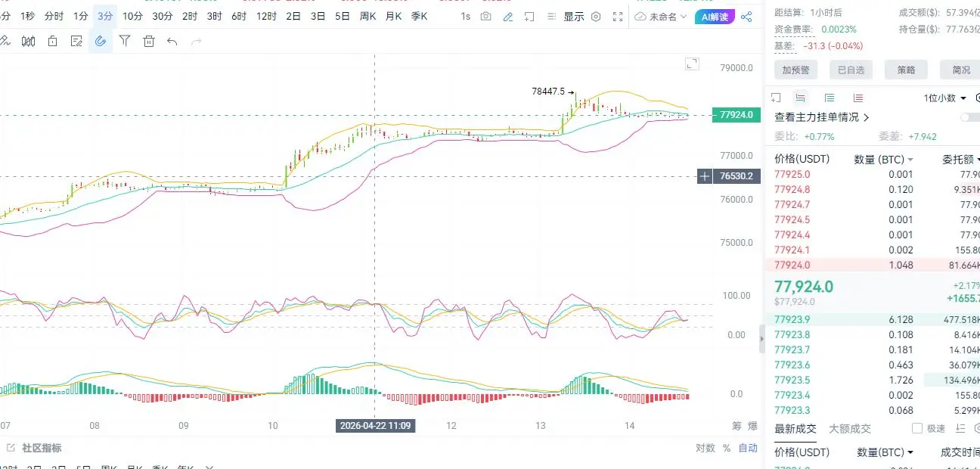This screenshot has width=980, height=469.
Task: Click the 已自选 button
Action: click(851, 70)
